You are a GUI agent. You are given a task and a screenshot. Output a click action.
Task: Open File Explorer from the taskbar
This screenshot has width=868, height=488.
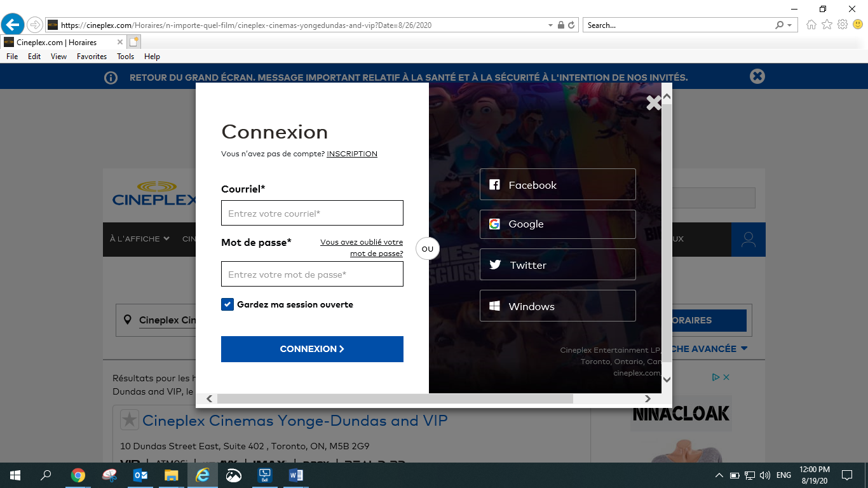(x=172, y=475)
